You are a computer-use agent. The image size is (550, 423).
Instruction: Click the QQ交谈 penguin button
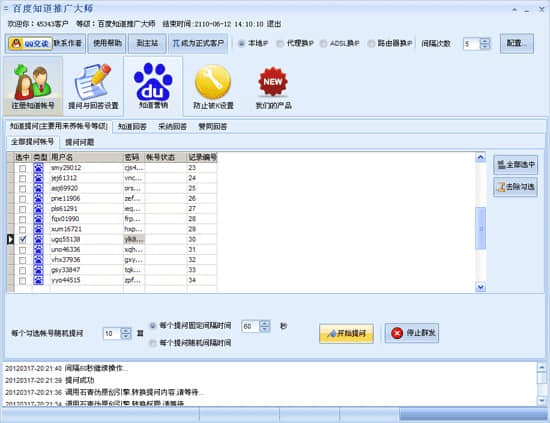tap(30, 43)
